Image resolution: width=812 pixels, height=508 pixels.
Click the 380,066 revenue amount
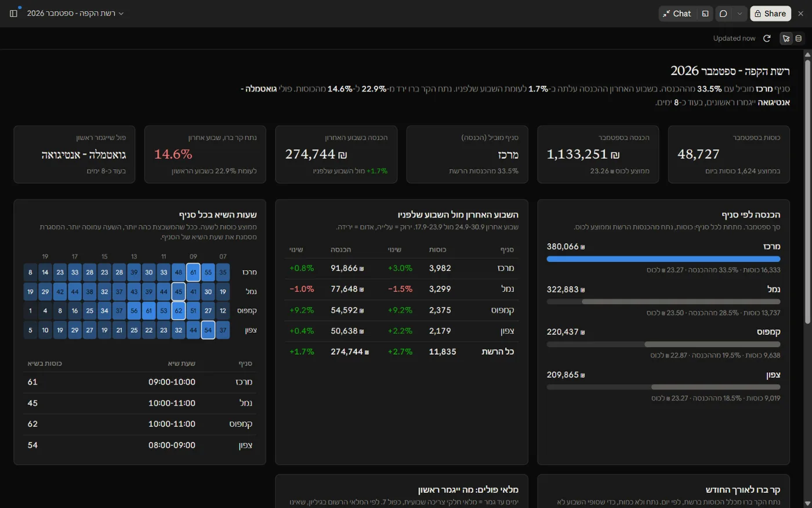[x=565, y=247]
